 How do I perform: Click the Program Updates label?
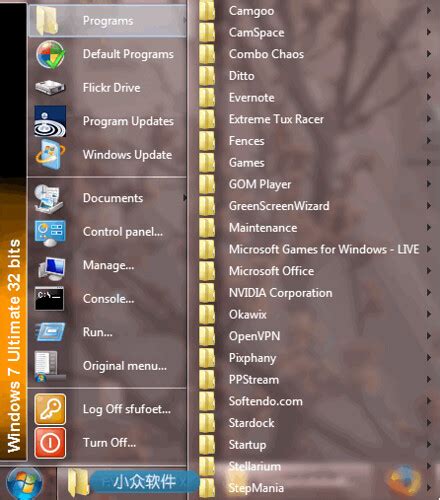128,121
